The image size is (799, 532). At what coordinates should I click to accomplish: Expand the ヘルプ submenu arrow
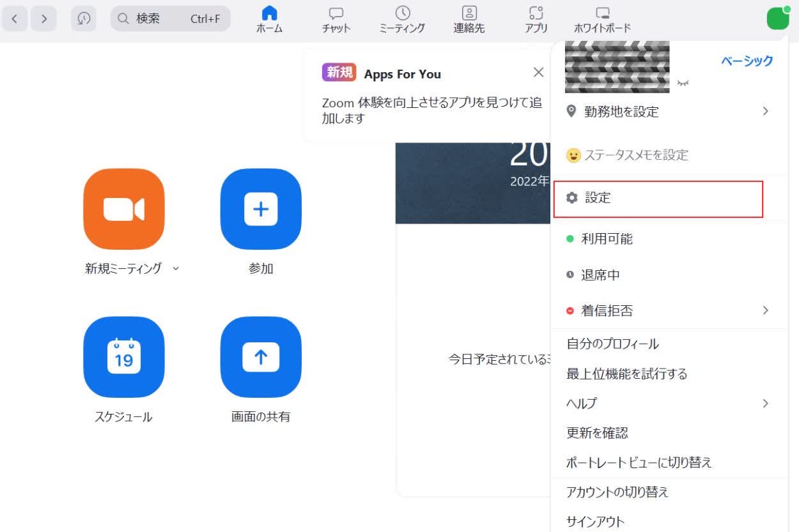(x=765, y=404)
